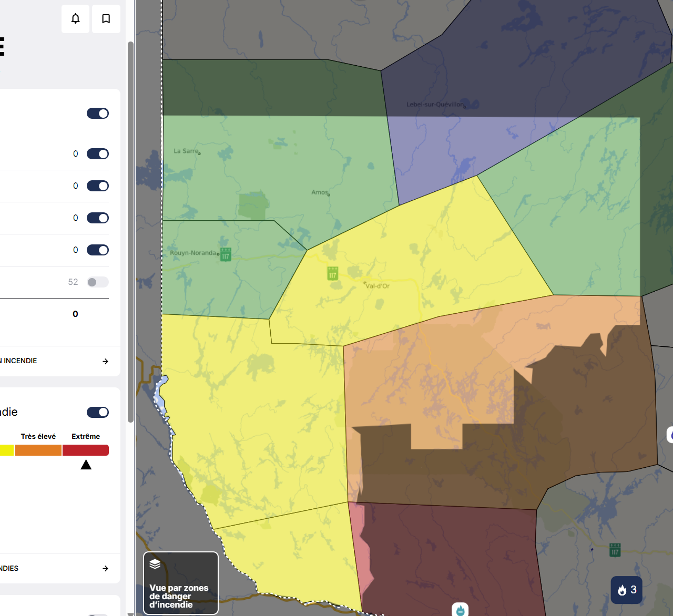Image resolution: width=673 pixels, height=616 pixels.
Task: Click the scrollbar down arrow of the sidebar
Action: coord(130,613)
